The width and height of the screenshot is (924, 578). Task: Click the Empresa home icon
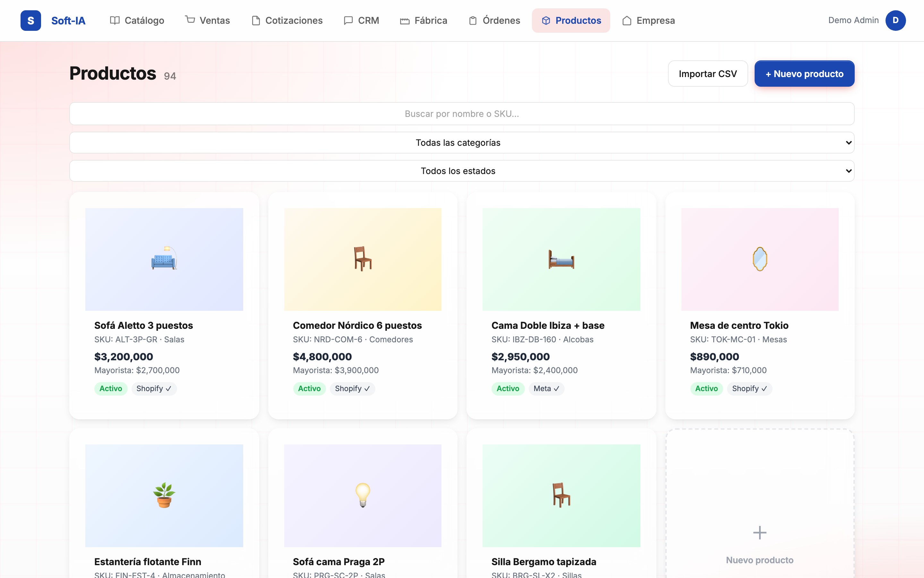coord(627,20)
